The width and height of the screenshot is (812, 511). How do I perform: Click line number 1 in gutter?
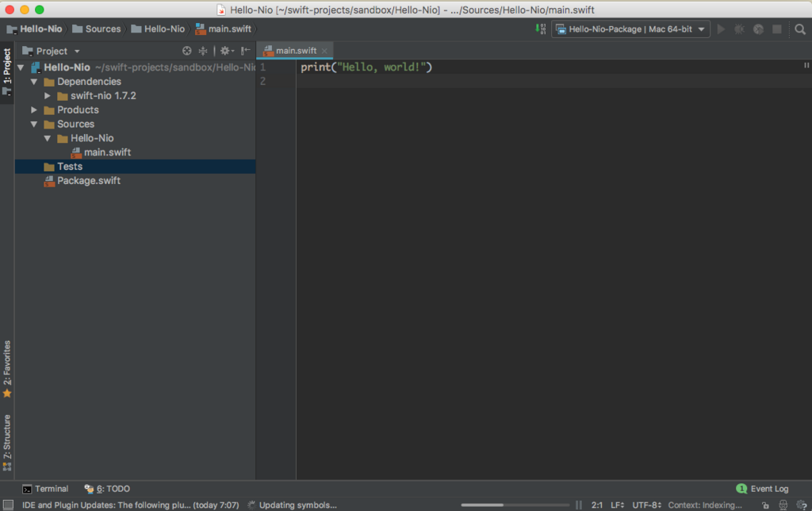click(263, 67)
